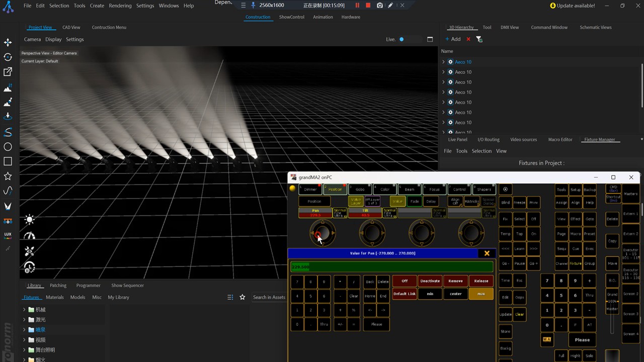Switch to the ShowControl tab

(291, 17)
